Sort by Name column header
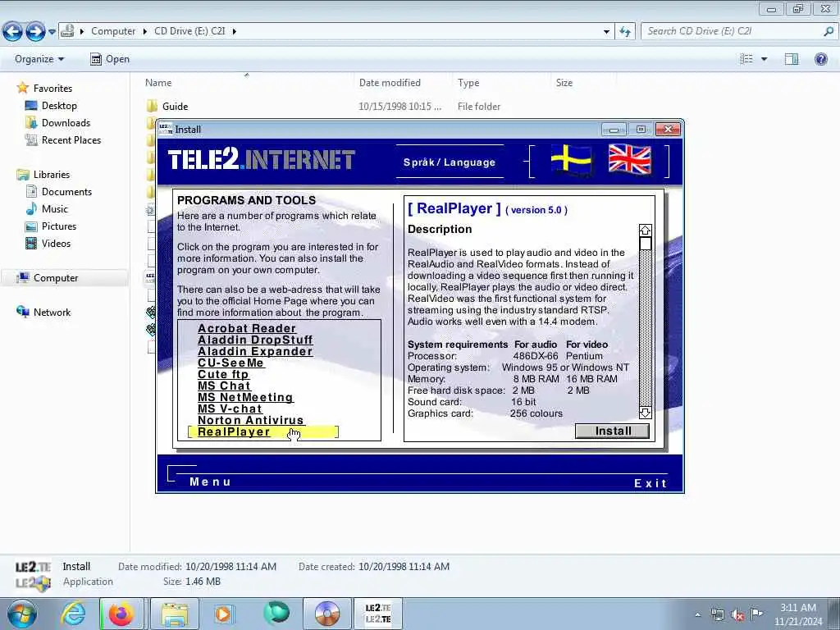Screen dimensions: 840x630 coord(158,83)
